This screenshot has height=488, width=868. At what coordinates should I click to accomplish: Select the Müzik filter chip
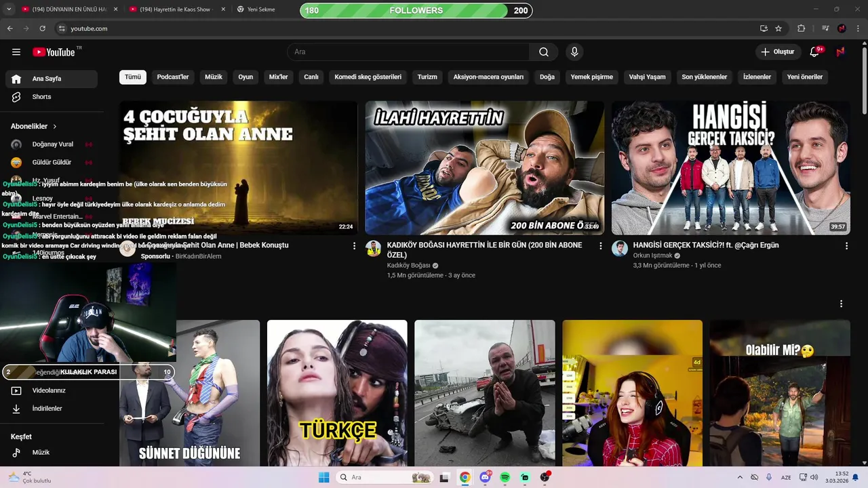[x=214, y=77]
